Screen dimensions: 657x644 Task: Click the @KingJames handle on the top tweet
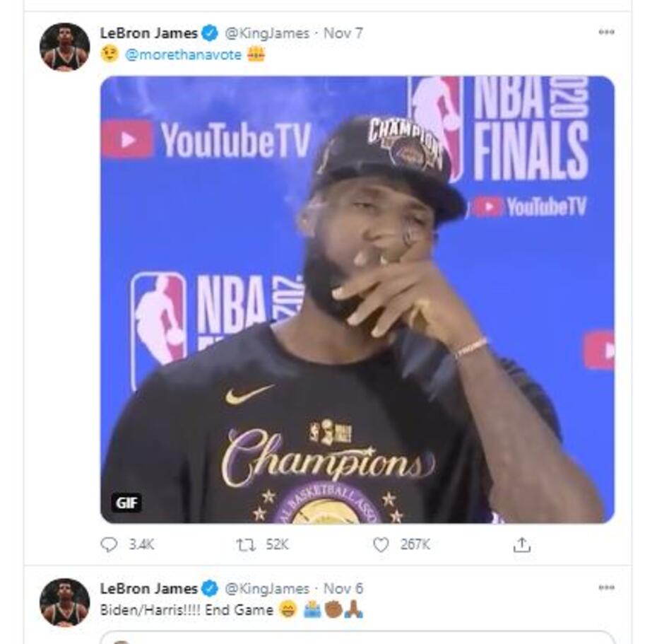[267, 32]
